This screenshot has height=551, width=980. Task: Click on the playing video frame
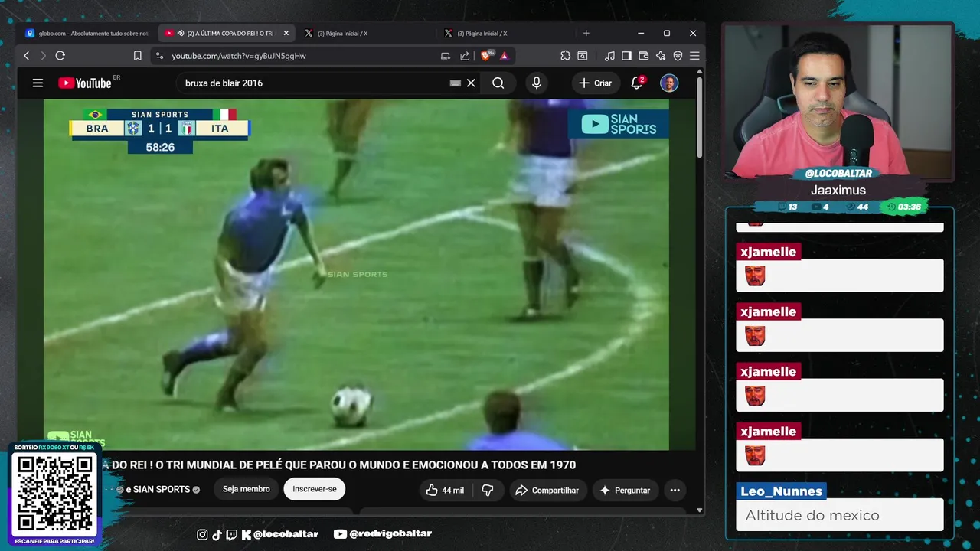tap(356, 274)
